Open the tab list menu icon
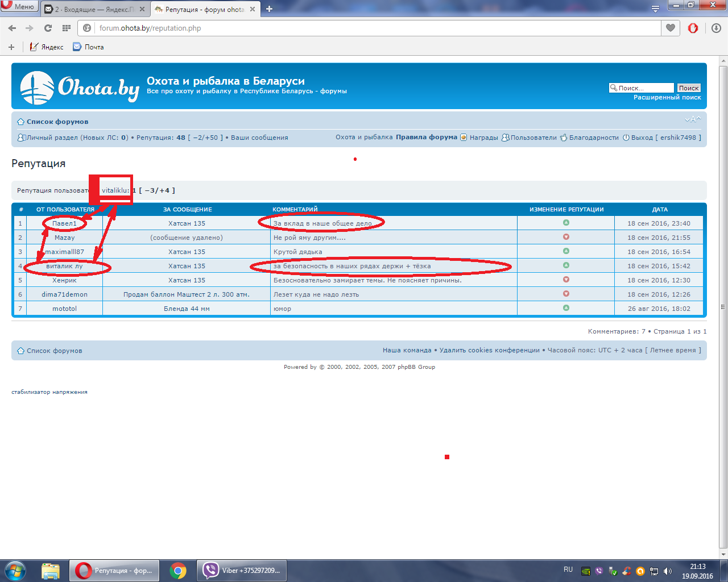Screen dimensions: 728x582 pyautogui.click(x=655, y=9)
